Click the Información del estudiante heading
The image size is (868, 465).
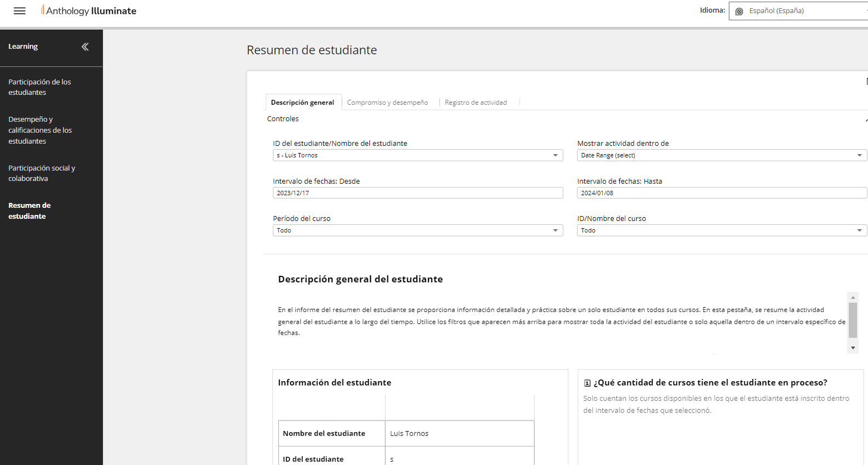335,383
